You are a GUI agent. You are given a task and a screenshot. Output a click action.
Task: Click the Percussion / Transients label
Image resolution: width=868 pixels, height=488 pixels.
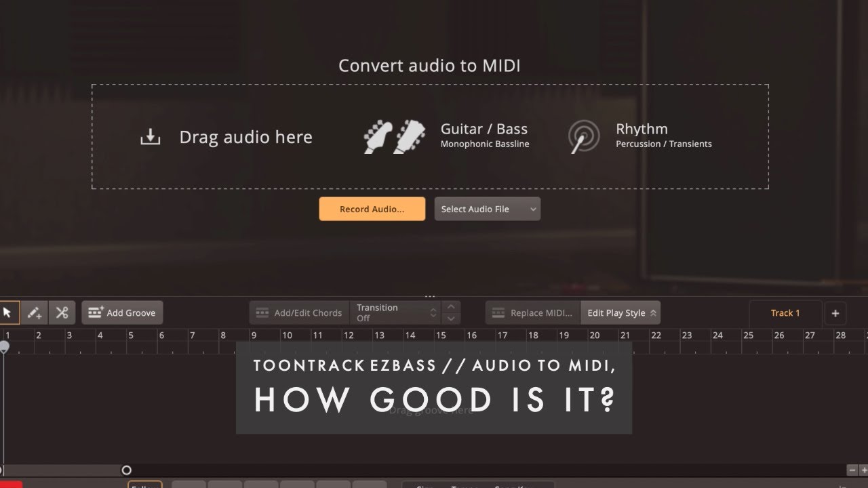[x=664, y=144]
